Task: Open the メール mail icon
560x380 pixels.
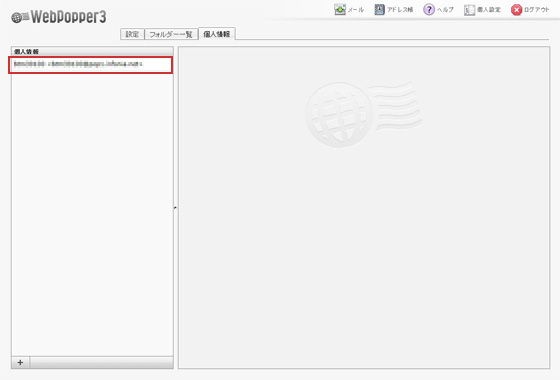Action: [340, 10]
